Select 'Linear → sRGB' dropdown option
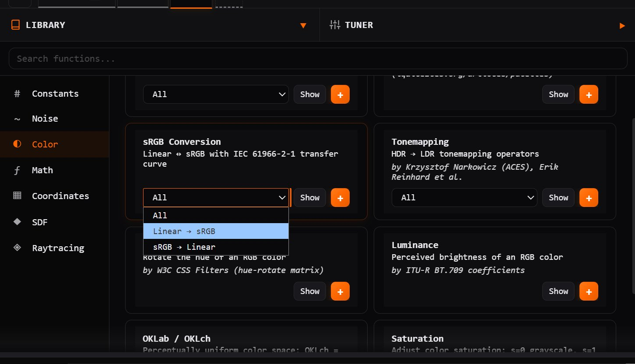The width and height of the screenshot is (635, 364). tap(216, 231)
